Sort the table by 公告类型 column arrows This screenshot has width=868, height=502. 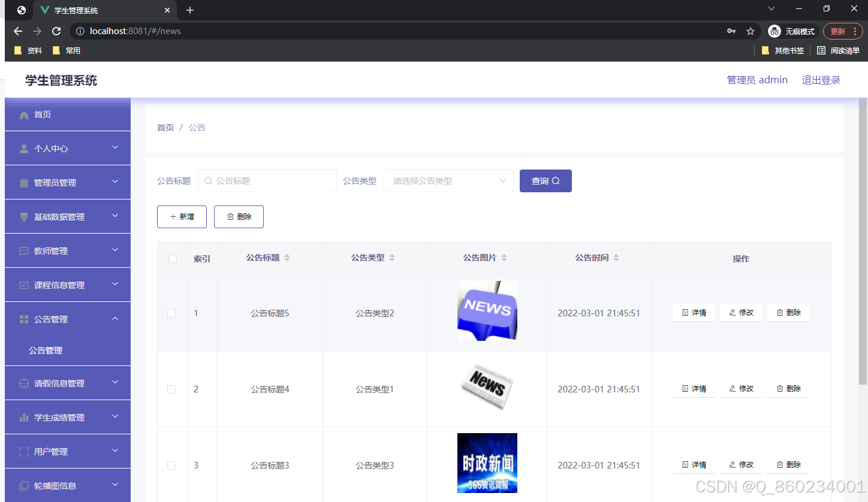392,258
